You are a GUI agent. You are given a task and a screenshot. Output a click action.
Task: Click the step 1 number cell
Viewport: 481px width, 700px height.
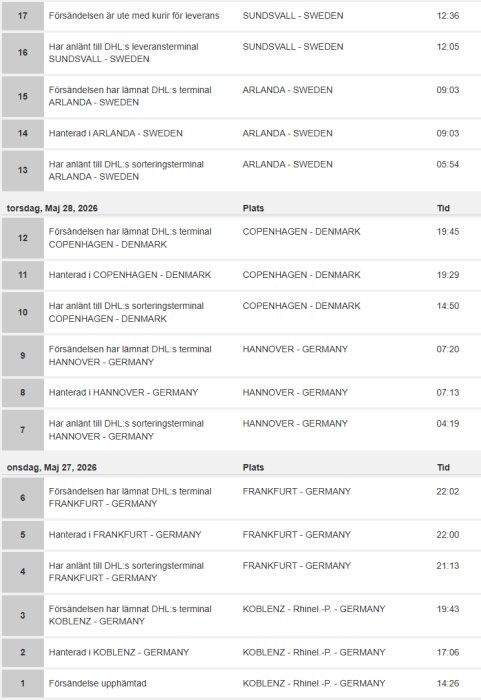[23, 683]
